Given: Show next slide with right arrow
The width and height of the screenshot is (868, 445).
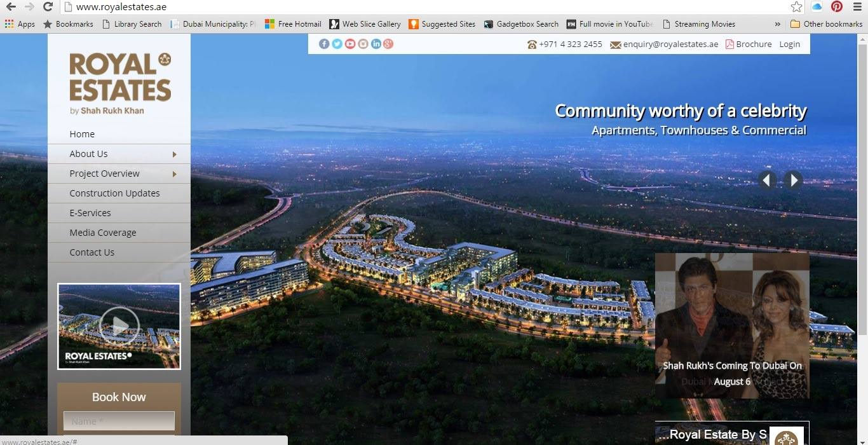Looking at the screenshot, I should click(x=793, y=181).
